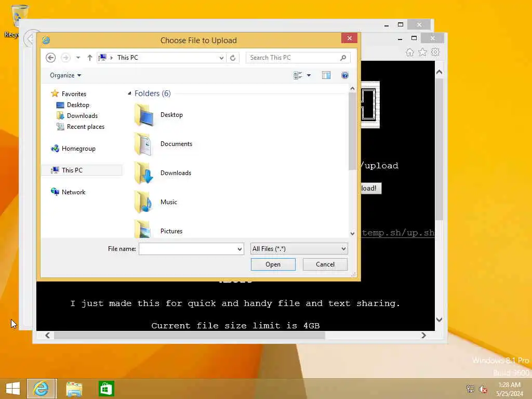The height and width of the screenshot is (399, 532).
Task: Open the address bar history dropdown
Action: (x=221, y=58)
